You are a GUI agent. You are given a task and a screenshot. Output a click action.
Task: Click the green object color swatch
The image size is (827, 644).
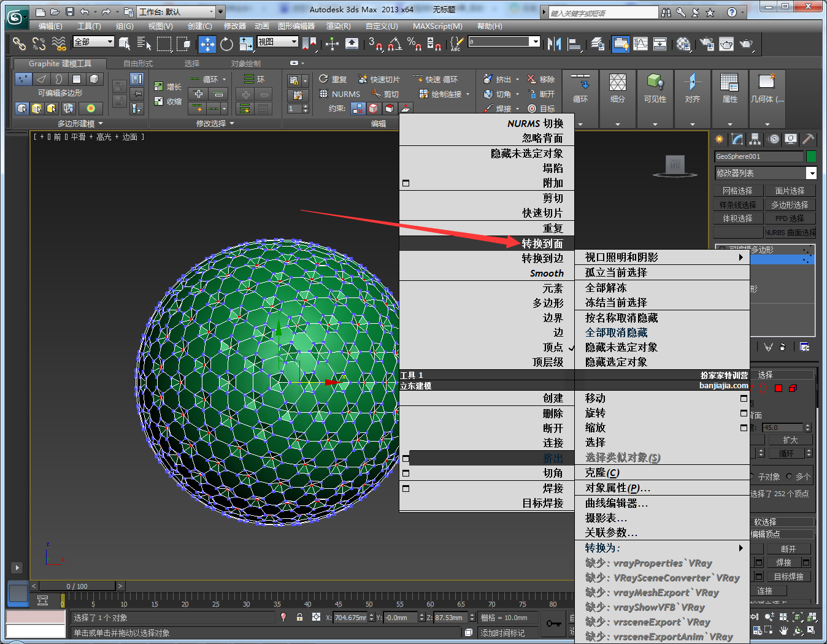(811, 156)
